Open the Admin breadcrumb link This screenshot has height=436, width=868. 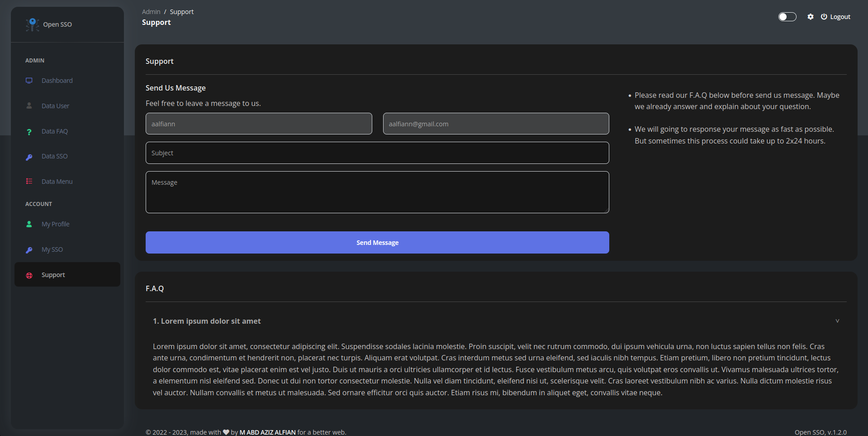pos(151,11)
